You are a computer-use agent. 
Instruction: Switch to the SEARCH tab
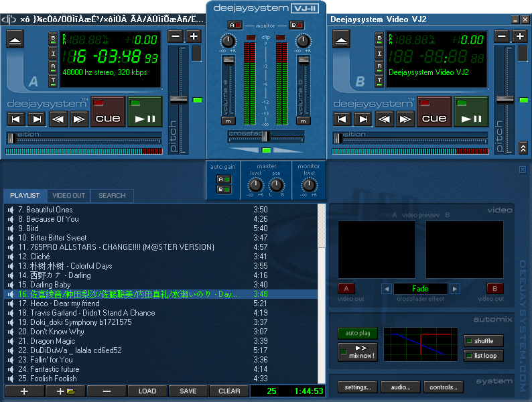click(112, 196)
